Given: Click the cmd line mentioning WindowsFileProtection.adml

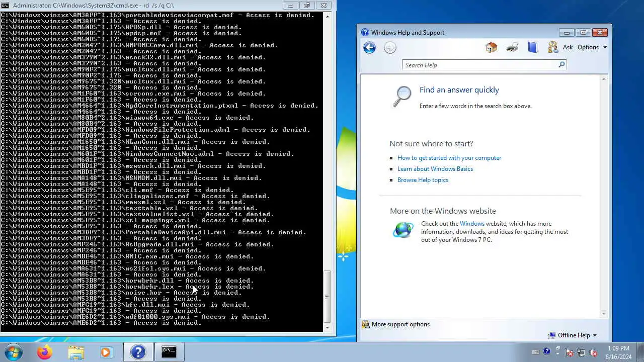Looking at the screenshot, I should 155,130.
